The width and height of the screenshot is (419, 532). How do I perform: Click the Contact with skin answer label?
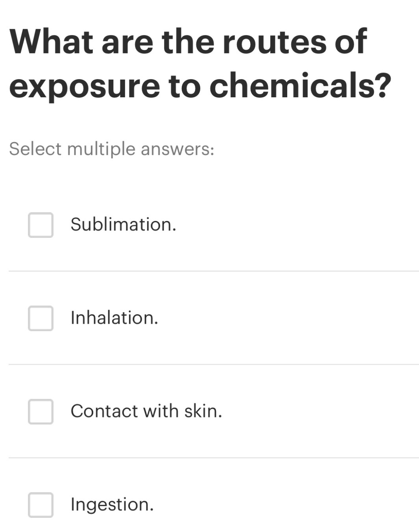pyautogui.click(x=146, y=411)
